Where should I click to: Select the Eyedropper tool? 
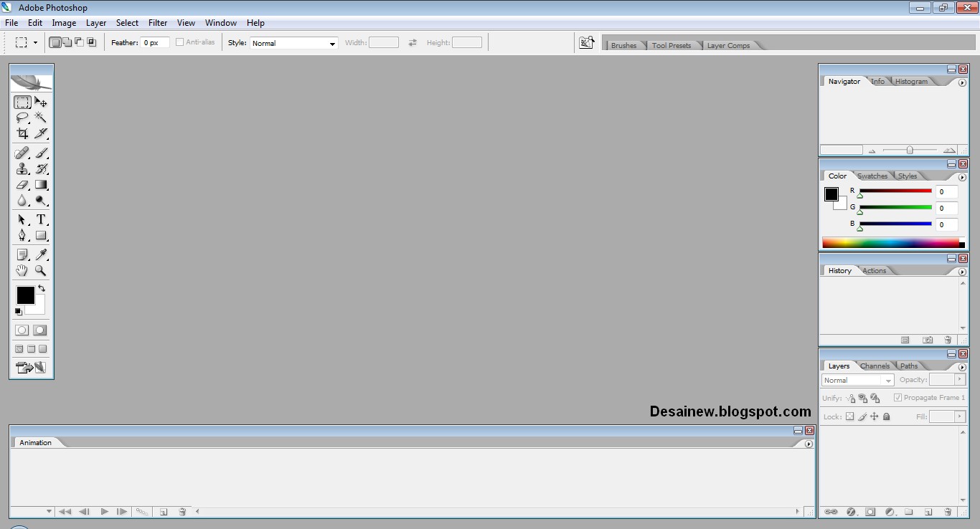[41, 254]
